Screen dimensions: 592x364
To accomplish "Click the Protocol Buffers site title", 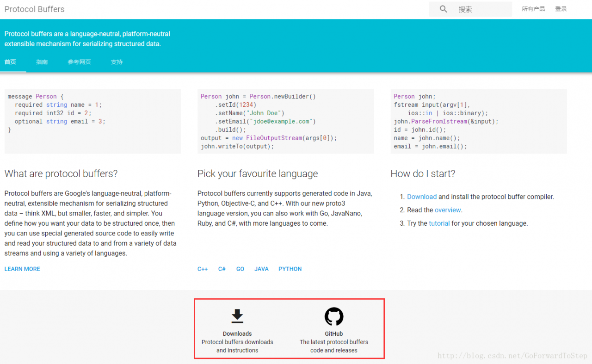I will (x=35, y=9).
